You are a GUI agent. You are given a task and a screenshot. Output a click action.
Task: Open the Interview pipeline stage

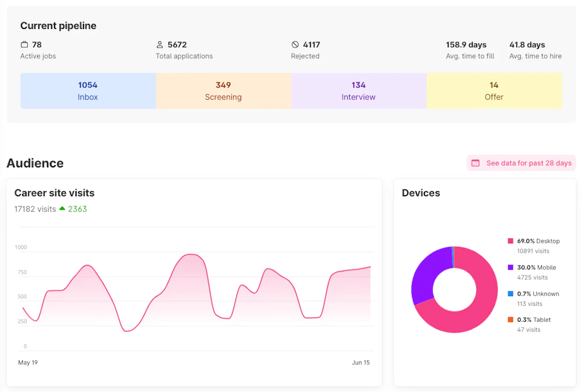tap(359, 91)
